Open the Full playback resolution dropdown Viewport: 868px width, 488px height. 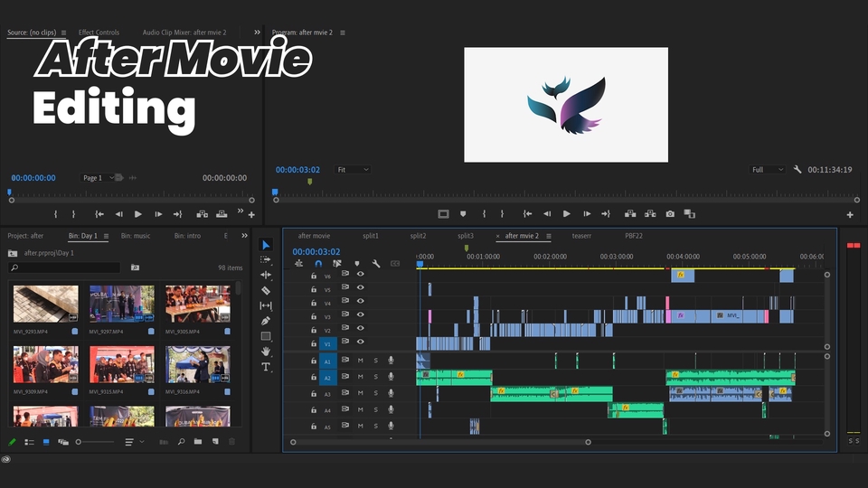click(x=768, y=170)
